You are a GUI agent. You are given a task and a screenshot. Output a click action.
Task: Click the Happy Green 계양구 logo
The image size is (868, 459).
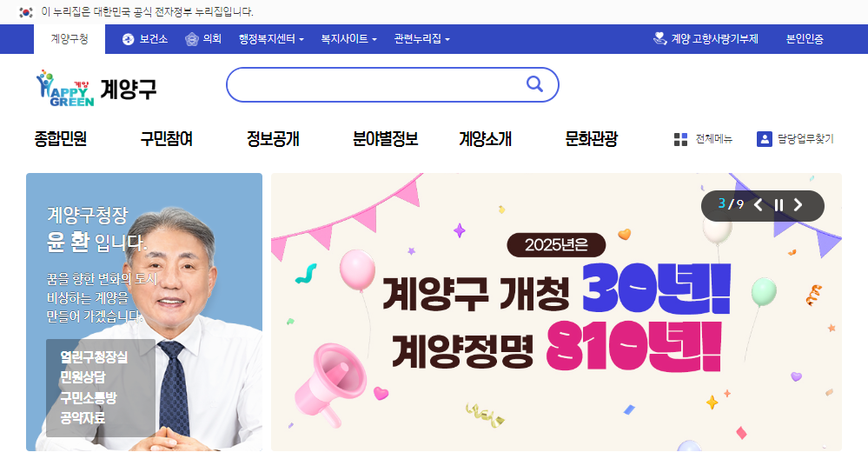[x=96, y=88]
